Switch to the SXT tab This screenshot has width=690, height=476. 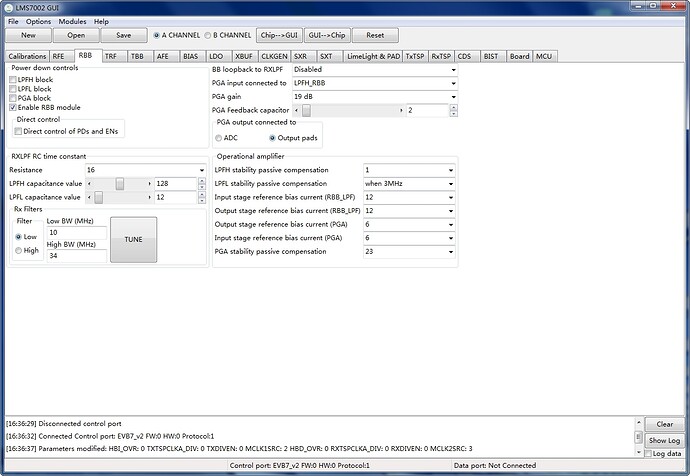pos(330,56)
